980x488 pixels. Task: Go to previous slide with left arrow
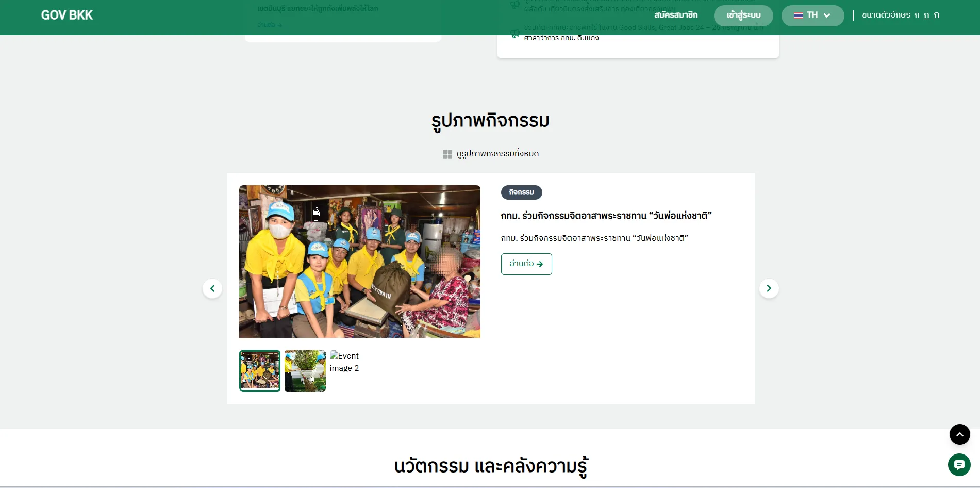pyautogui.click(x=212, y=288)
